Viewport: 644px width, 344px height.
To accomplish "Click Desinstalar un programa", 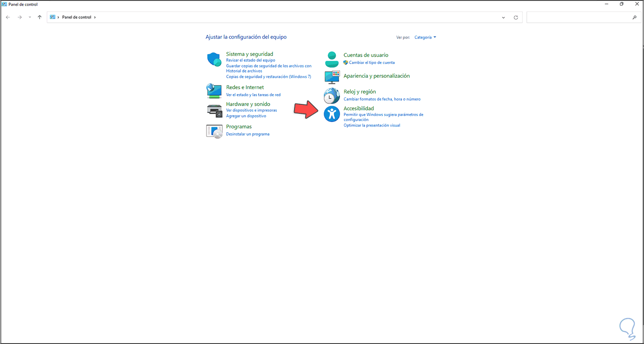I will (x=248, y=134).
